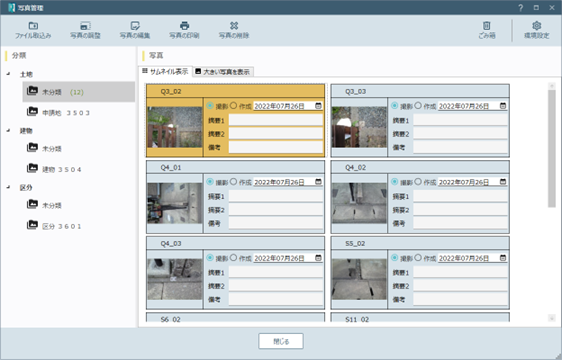The height and width of the screenshot is (360, 562).
Task: Select the Q3_03 photo thumbnail
Action: [359, 127]
